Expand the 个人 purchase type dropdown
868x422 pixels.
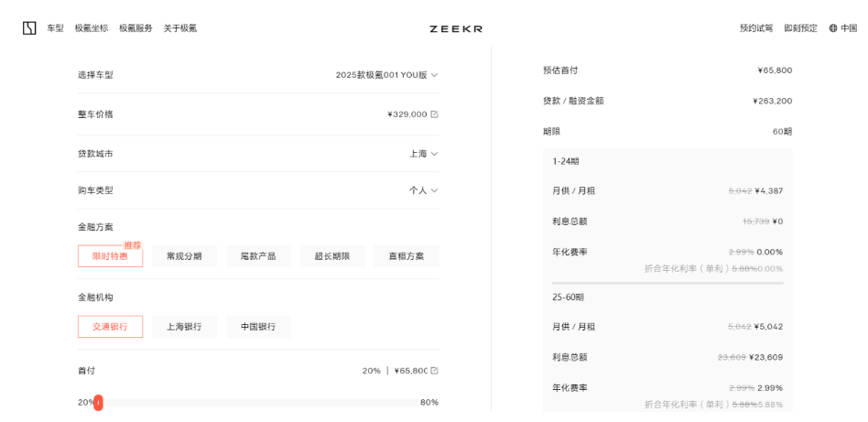tap(424, 190)
